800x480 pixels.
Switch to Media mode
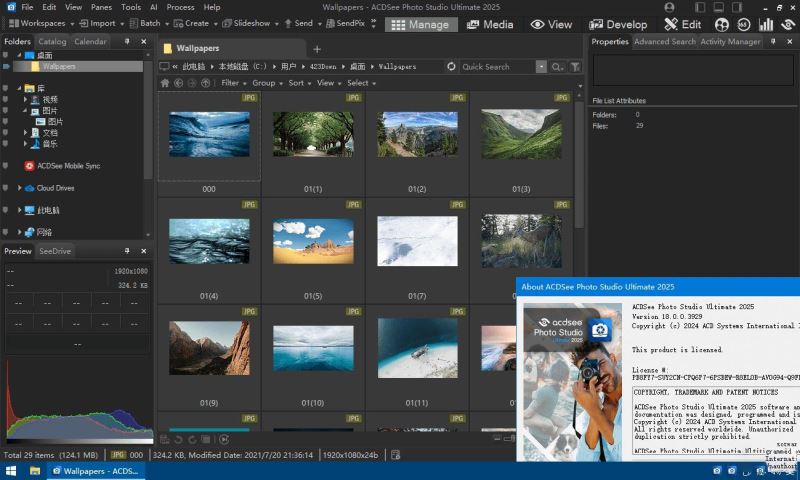[490, 24]
